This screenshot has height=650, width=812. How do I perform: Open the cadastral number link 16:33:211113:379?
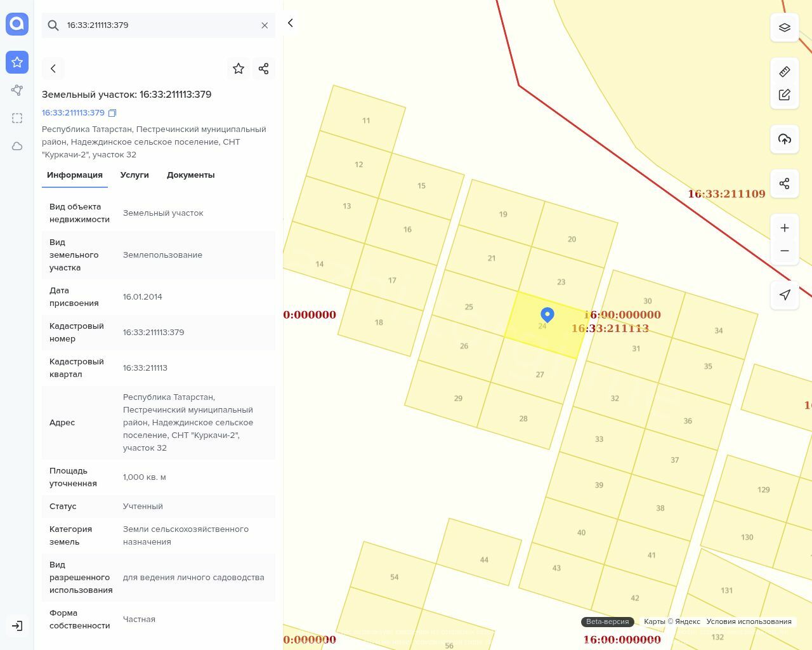tap(73, 113)
